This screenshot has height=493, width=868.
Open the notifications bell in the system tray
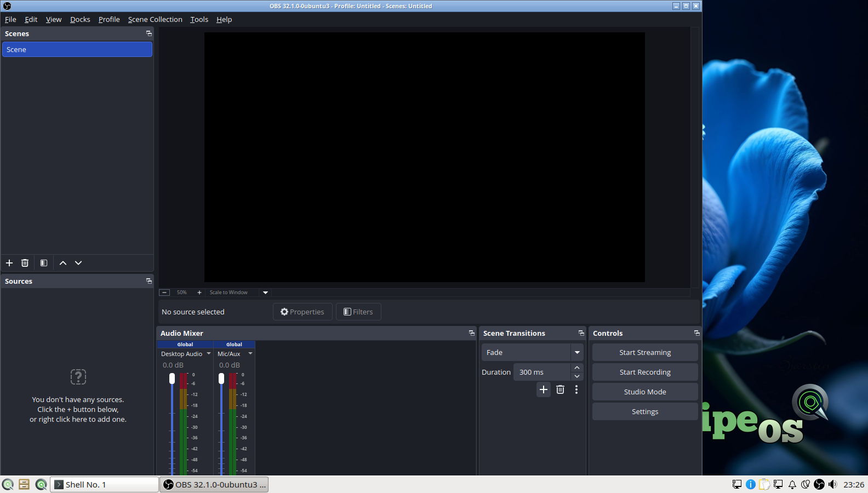click(x=792, y=484)
